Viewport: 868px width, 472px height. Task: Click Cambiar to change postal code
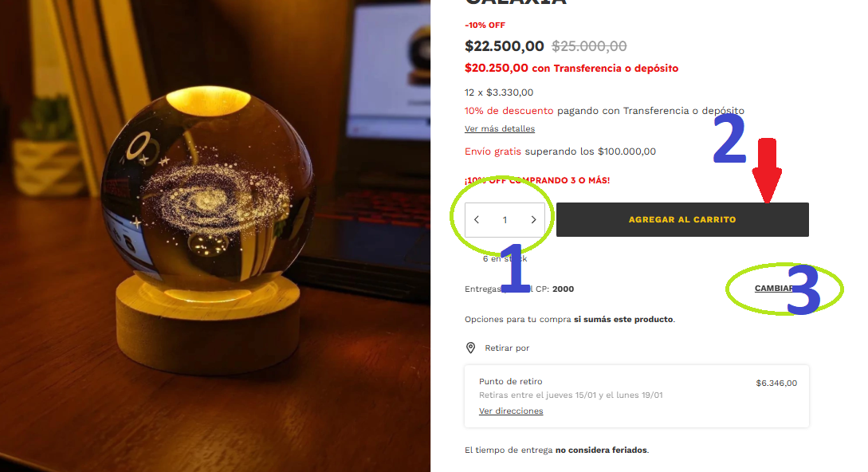coord(774,288)
